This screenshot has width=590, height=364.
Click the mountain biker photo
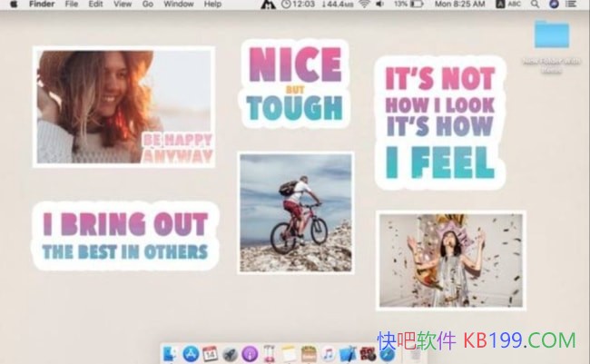coord(295,212)
